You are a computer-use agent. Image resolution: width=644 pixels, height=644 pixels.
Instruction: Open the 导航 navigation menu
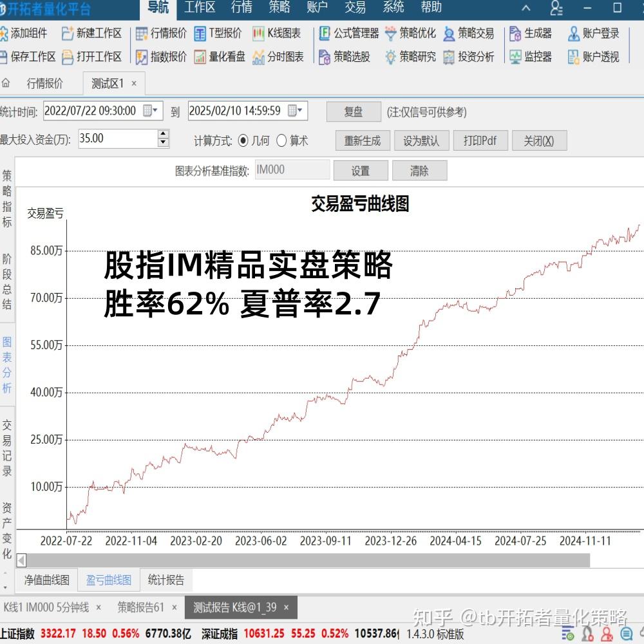[158, 8]
